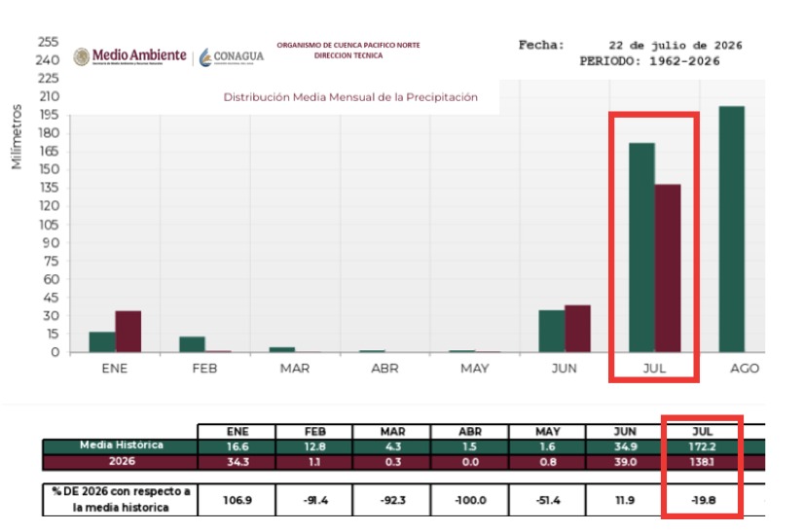Click the table cell '12.8'
The width and height of the screenshot is (804, 532).
pyautogui.click(x=314, y=446)
